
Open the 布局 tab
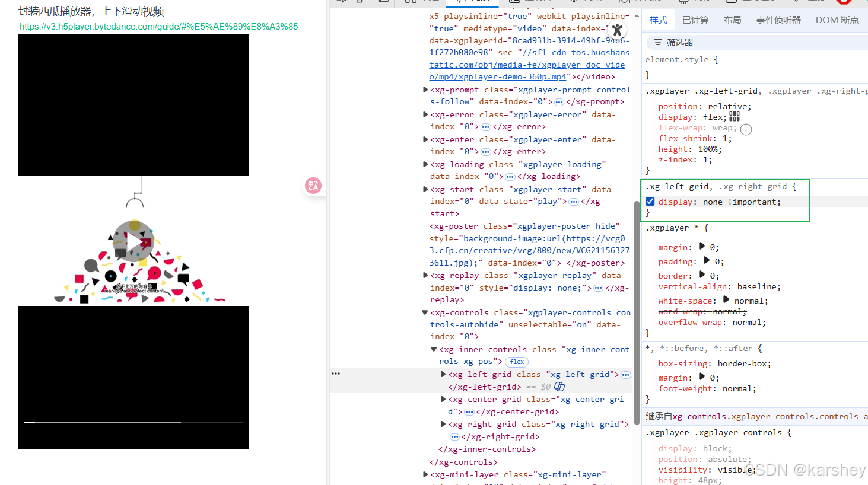(732, 20)
